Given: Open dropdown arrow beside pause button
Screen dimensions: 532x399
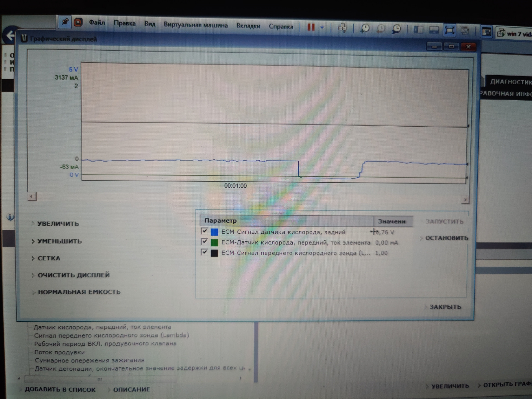Looking at the screenshot, I should coord(322,27).
